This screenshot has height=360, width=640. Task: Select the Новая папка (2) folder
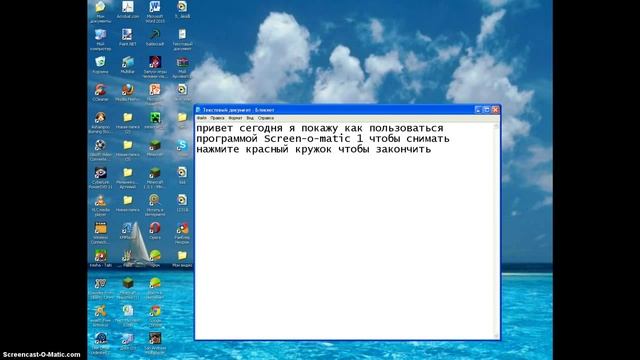[x=128, y=122]
